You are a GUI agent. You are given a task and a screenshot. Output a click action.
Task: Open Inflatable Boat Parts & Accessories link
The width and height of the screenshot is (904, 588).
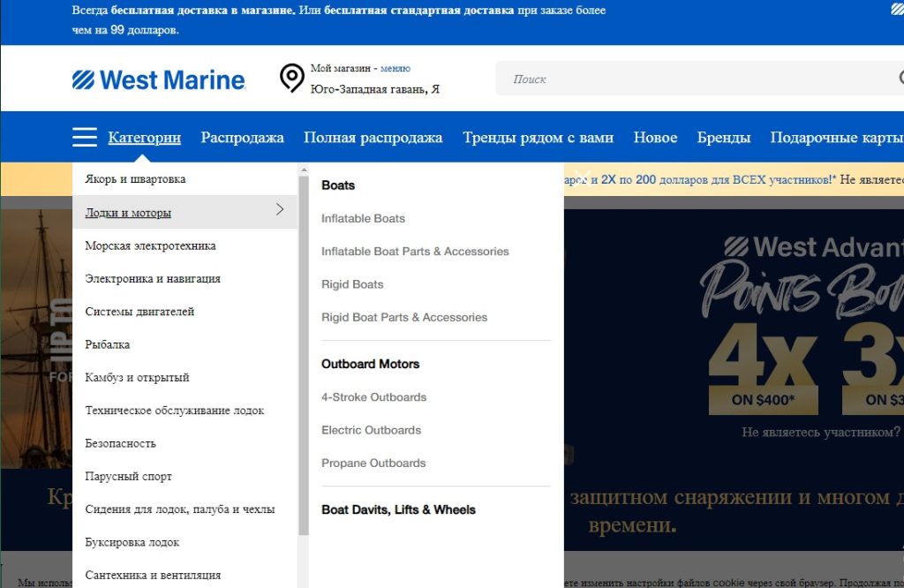pyautogui.click(x=415, y=252)
